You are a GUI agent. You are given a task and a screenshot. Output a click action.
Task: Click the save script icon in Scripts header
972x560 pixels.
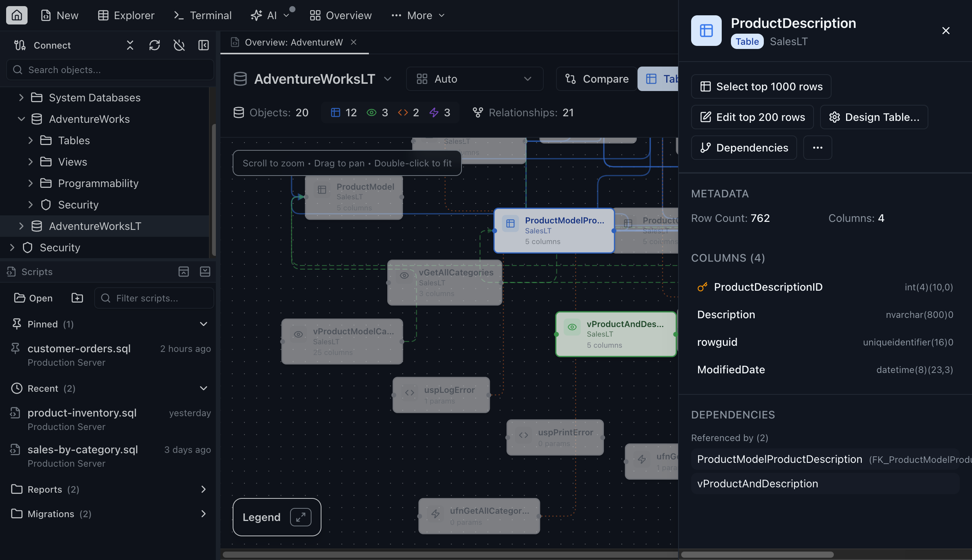(x=205, y=272)
